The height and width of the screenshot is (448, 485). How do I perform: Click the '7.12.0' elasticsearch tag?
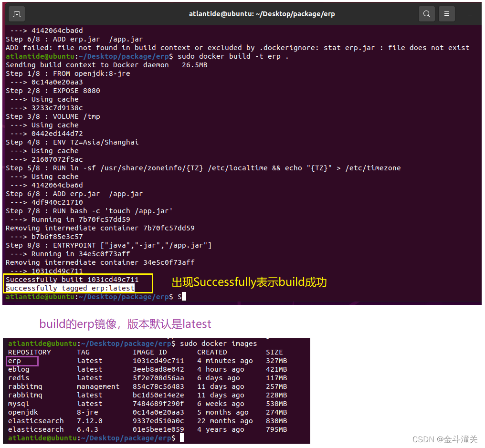point(90,421)
